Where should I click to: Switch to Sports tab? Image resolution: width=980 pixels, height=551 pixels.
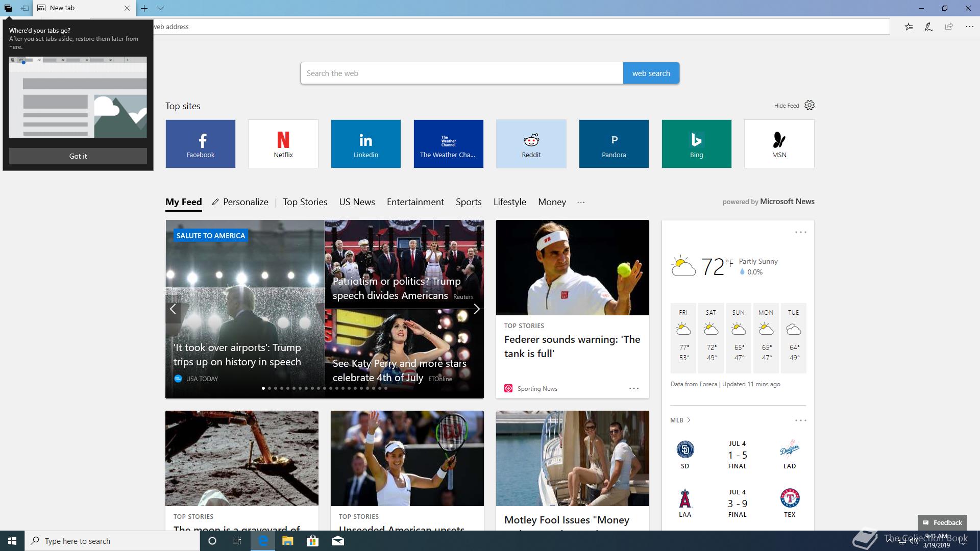pyautogui.click(x=469, y=202)
